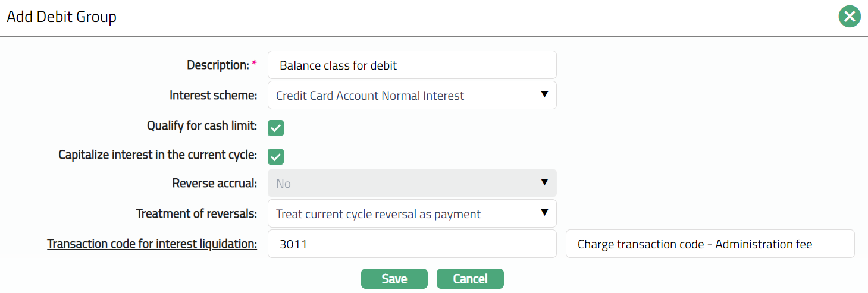The height and width of the screenshot is (293, 868).
Task: Click the red required asterisk next to Description
Action: click(255, 64)
